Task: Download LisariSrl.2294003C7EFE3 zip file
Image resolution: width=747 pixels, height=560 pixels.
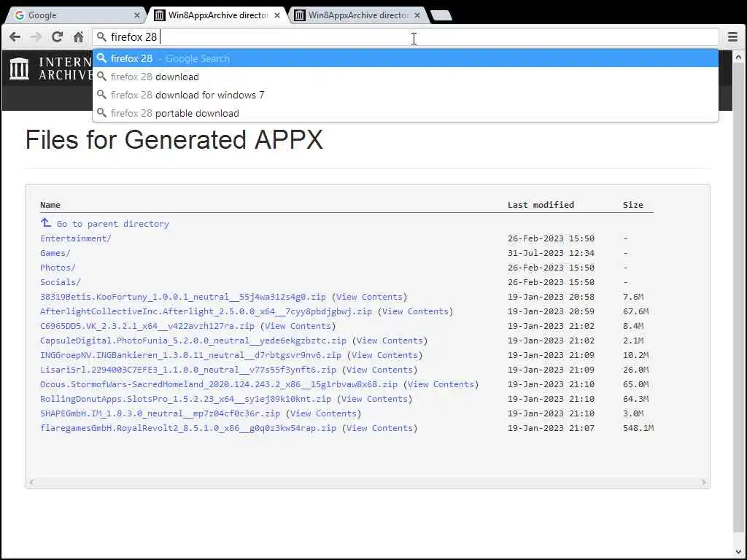Action: click(188, 370)
